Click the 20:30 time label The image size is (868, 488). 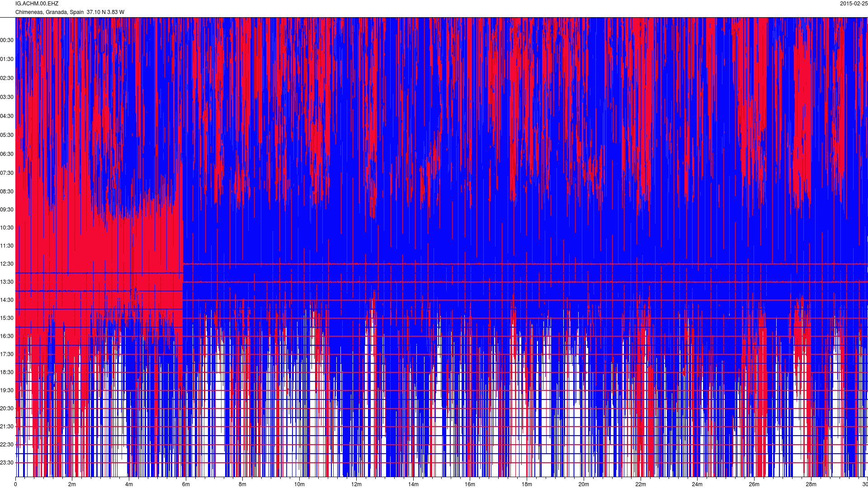(7, 408)
